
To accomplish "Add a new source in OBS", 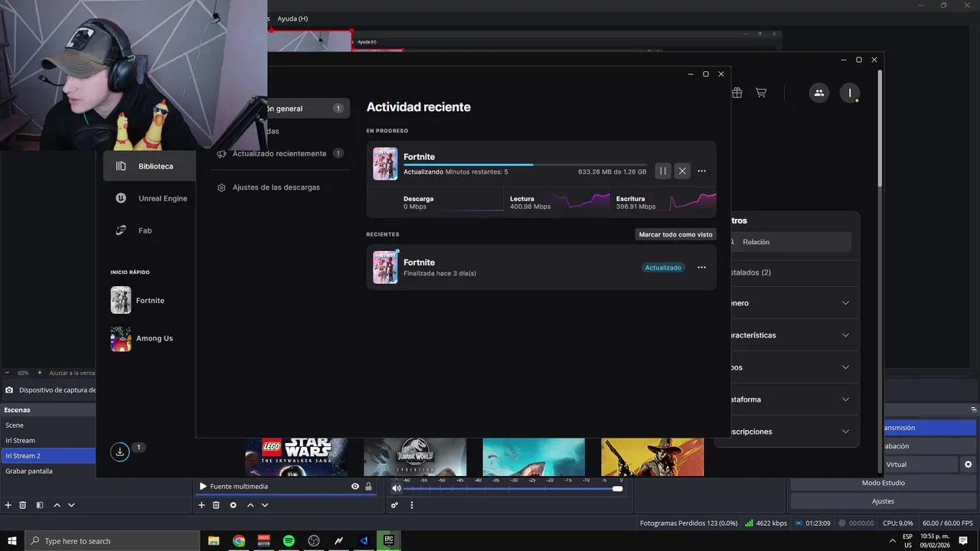I will [x=201, y=505].
